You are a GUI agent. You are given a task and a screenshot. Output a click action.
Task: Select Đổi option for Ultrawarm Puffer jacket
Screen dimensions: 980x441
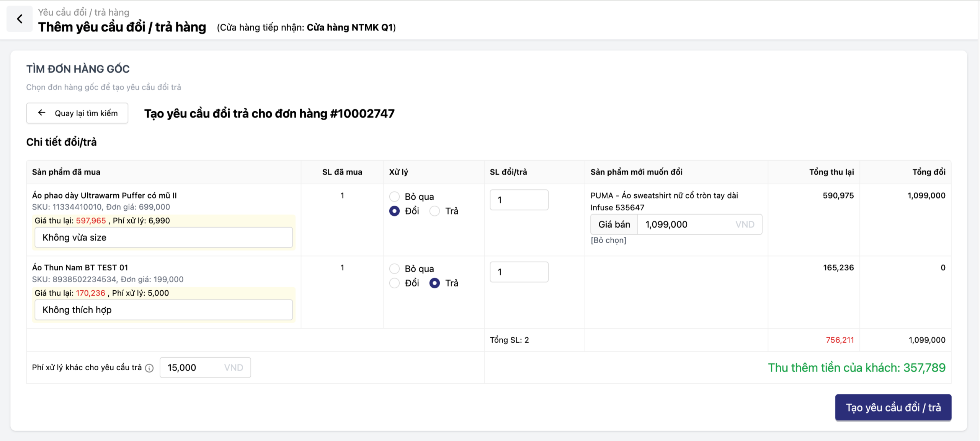(x=394, y=211)
